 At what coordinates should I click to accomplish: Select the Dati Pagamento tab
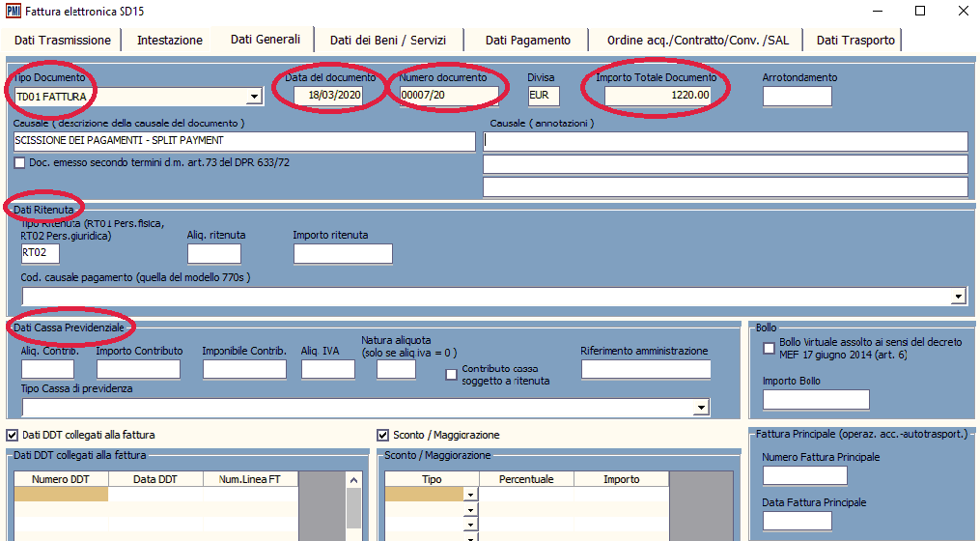pyautogui.click(x=527, y=40)
